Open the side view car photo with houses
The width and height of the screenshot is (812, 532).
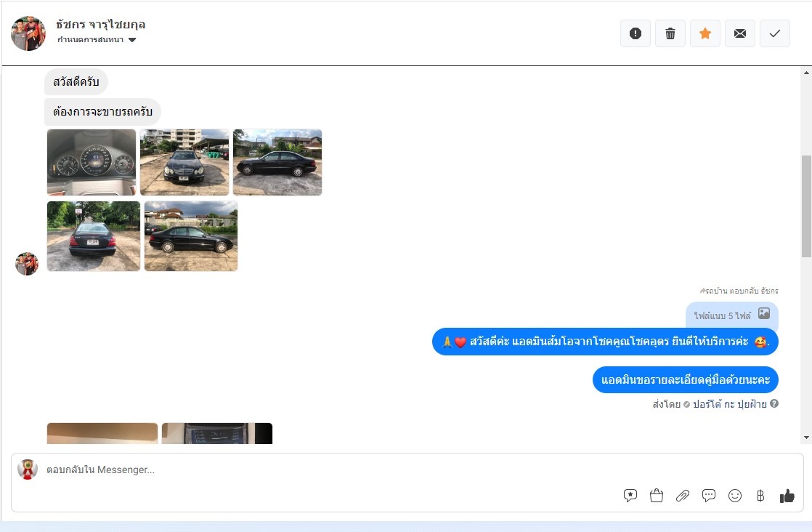click(277, 162)
